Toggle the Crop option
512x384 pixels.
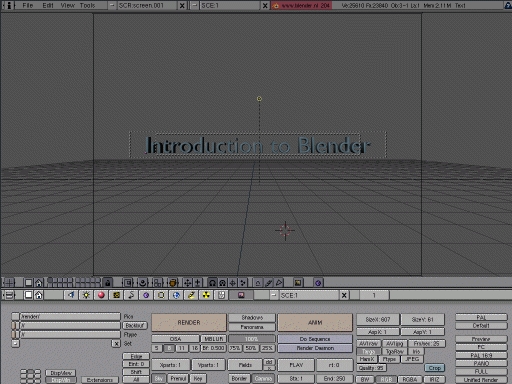(x=435, y=368)
